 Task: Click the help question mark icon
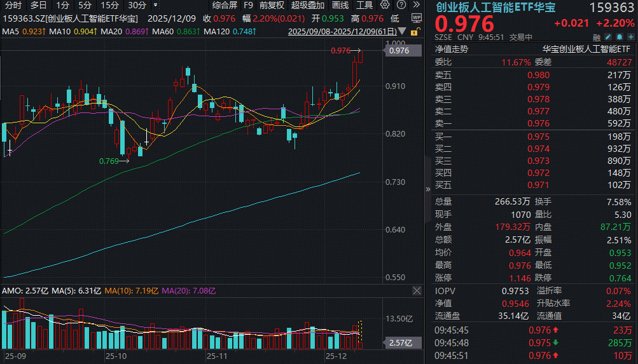400,5
